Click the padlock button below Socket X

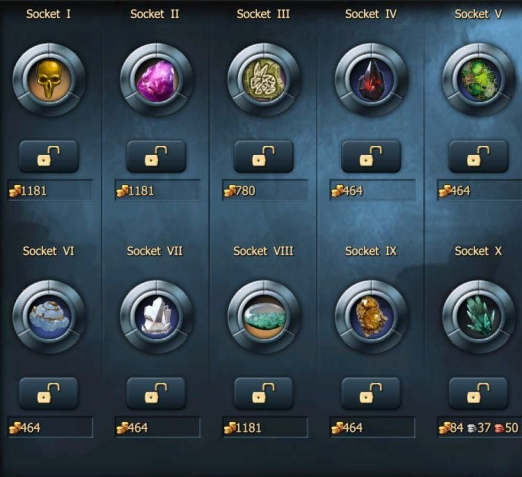click(x=479, y=393)
